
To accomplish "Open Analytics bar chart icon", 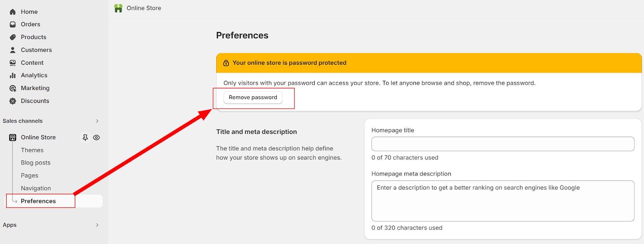I will coord(12,75).
